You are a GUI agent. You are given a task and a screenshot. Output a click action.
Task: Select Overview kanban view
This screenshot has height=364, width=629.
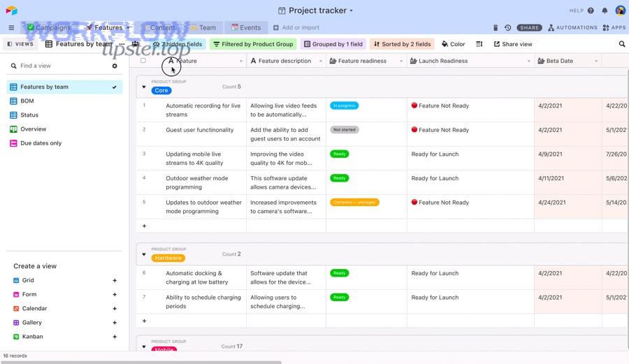click(64, 129)
